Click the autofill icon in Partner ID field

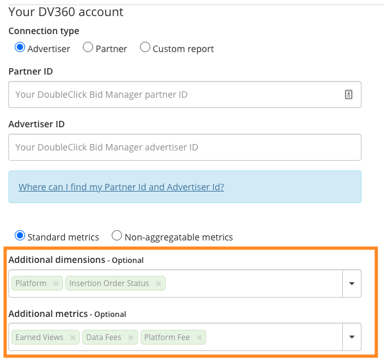[x=348, y=95]
